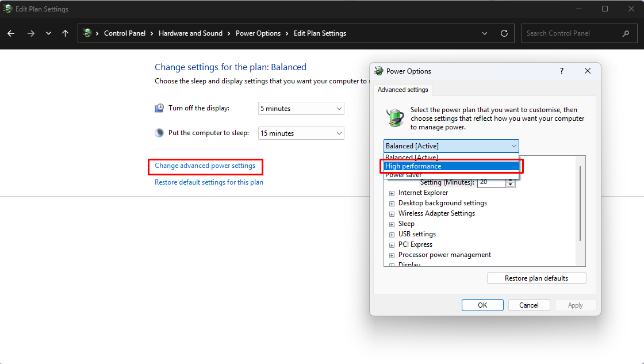
Task: Expand Processor power management
Action: click(392, 255)
